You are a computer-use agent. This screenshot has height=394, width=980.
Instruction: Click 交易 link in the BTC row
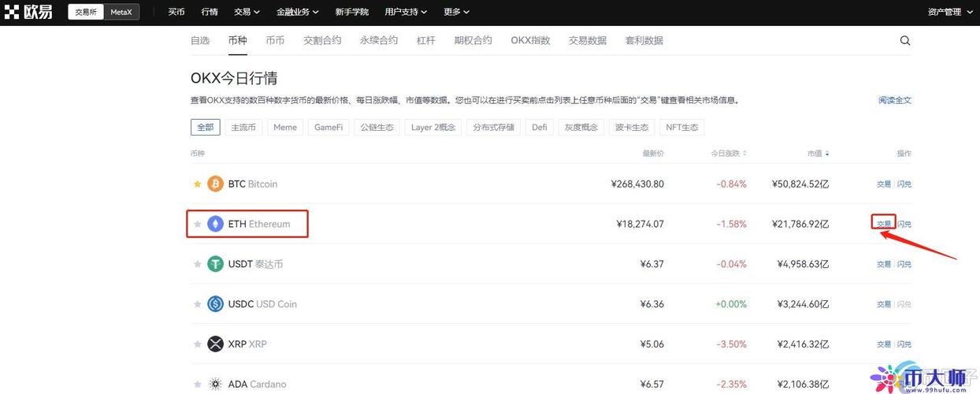click(884, 184)
